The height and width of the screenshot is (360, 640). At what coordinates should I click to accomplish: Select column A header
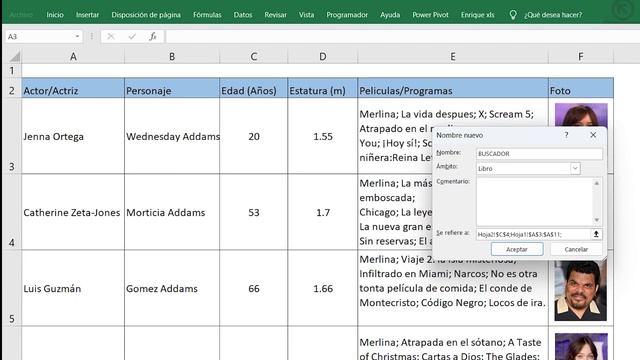pyautogui.click(x=73, y=56)
